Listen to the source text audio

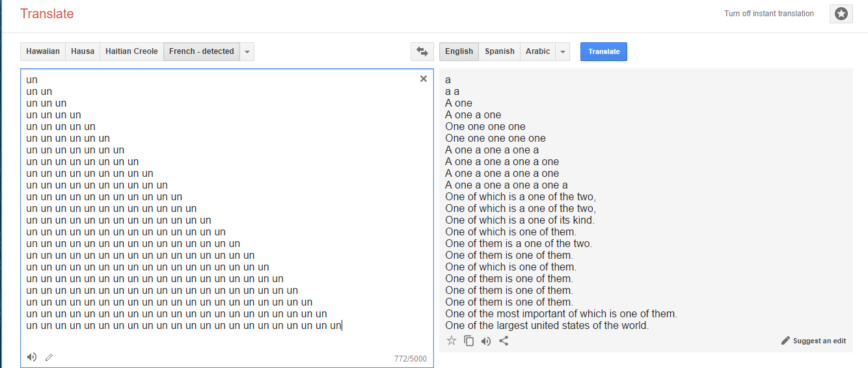click(x=32, y=357)
